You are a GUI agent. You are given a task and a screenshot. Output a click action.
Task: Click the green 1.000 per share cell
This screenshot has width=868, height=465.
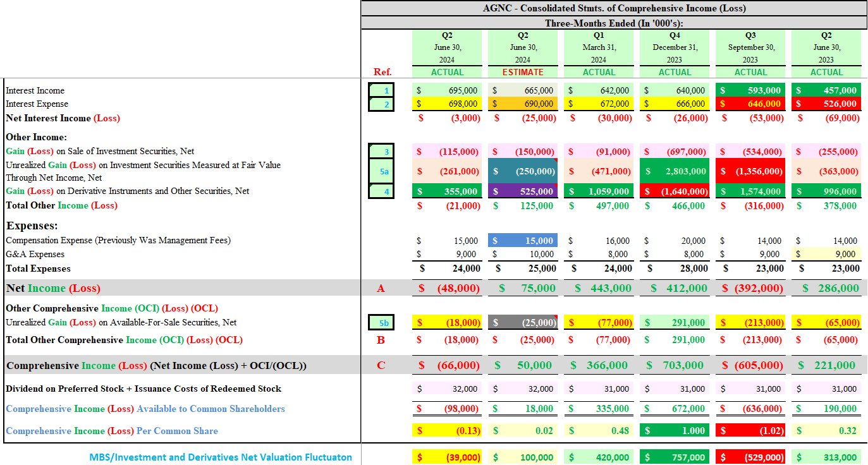click(x=675, y=431)
